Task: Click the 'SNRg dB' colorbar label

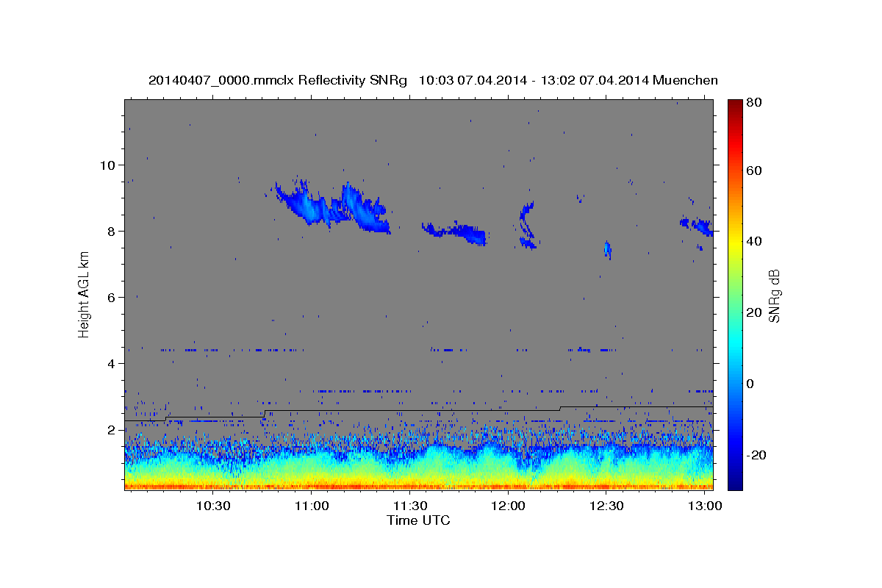Action: tap(774, 295)
